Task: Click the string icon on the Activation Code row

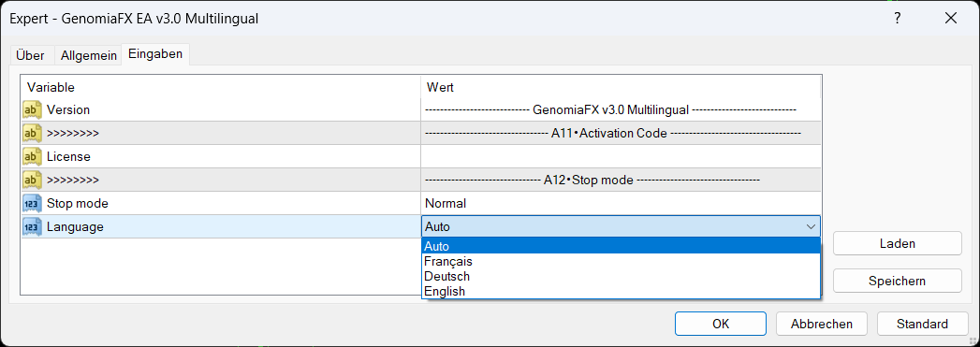Action: [32, 133]
